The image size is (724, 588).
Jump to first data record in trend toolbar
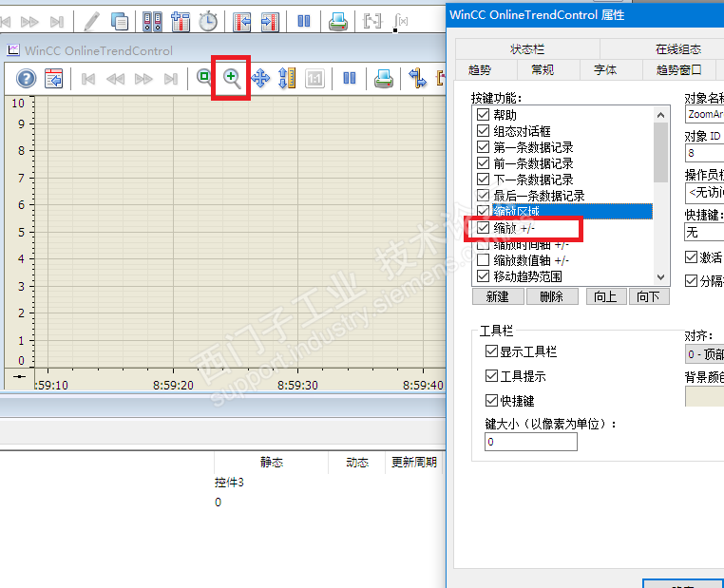coord(87,79)
